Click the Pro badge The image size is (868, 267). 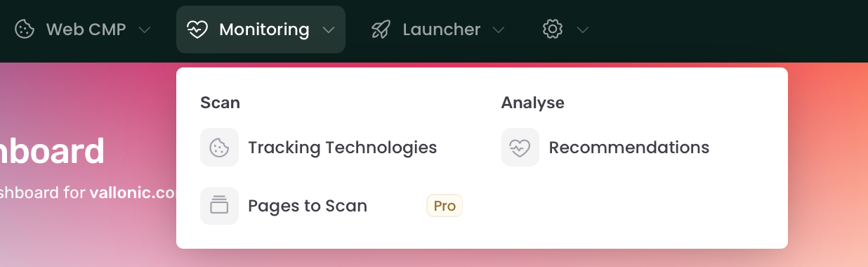pyautogui.click(x=445, y=206)
